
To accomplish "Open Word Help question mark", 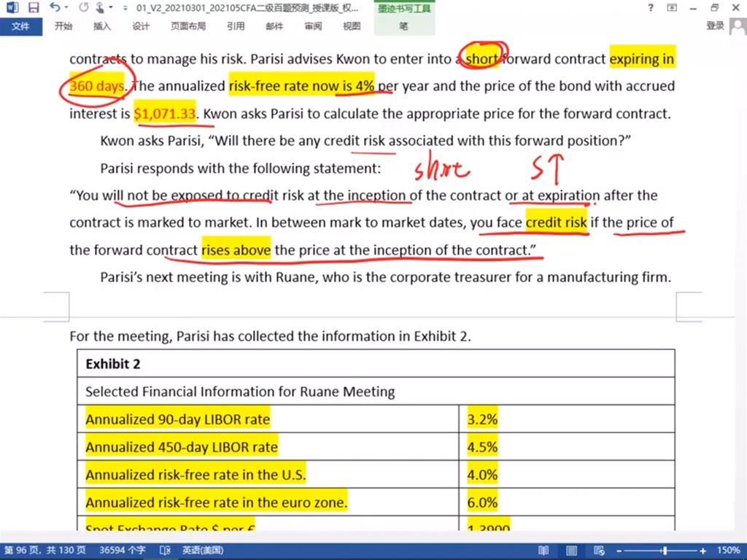I will click(x=651, y=7).
